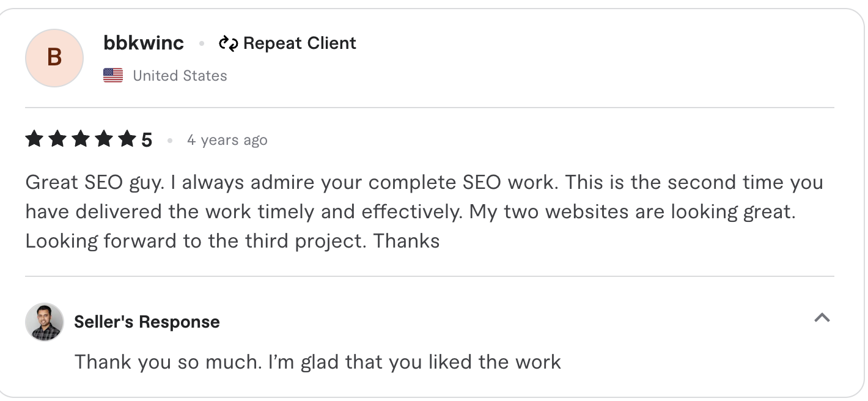This screenshot has height=401, width=868.
Task: Click the third rating star
Action: [x=81, y=139]
